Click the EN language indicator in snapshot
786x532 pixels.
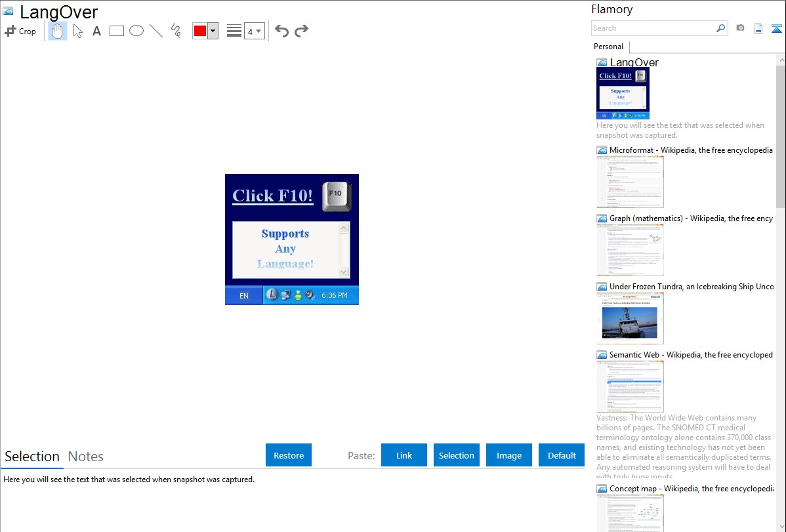[x=243, y=296]
